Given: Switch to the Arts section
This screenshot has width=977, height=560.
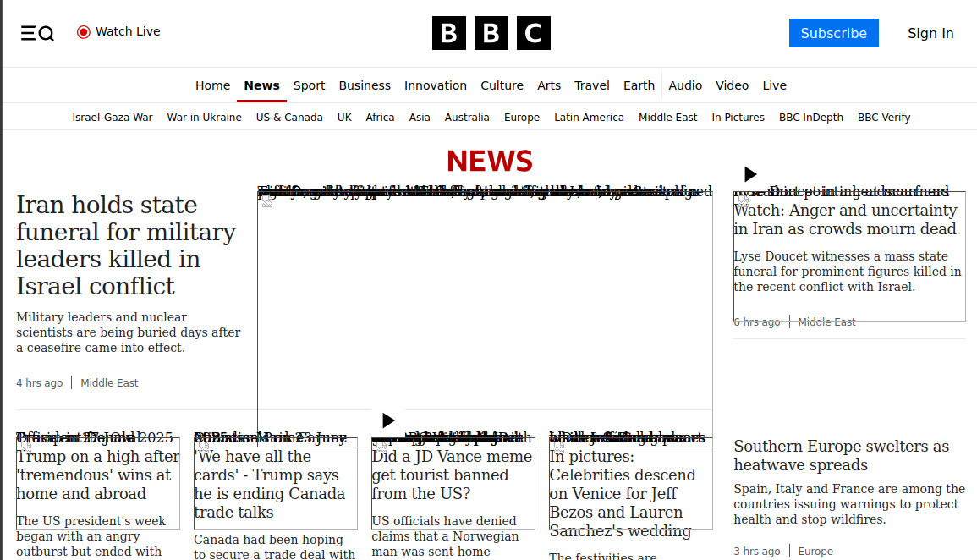Looking at the screenshot, I should (x=549, y=85).
